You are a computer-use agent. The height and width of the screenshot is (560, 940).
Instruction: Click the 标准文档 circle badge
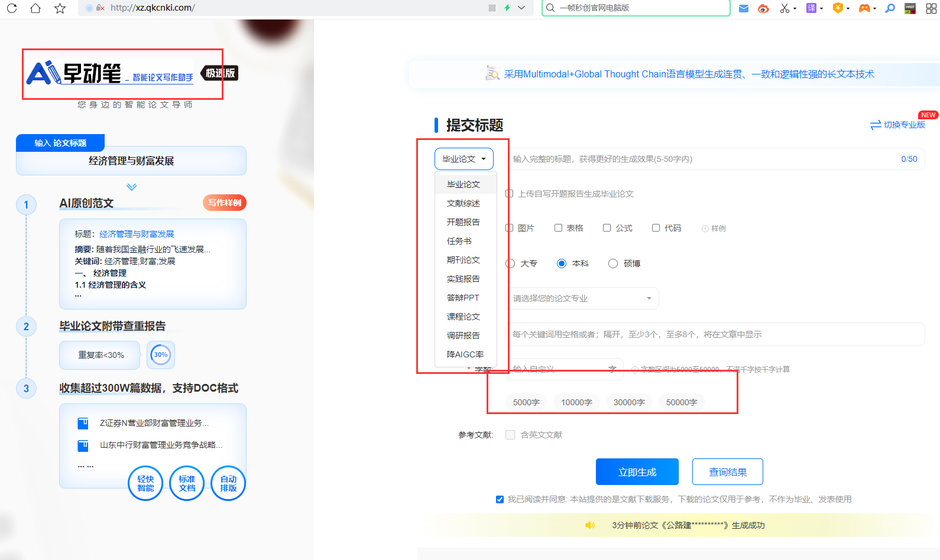[187, 483]
